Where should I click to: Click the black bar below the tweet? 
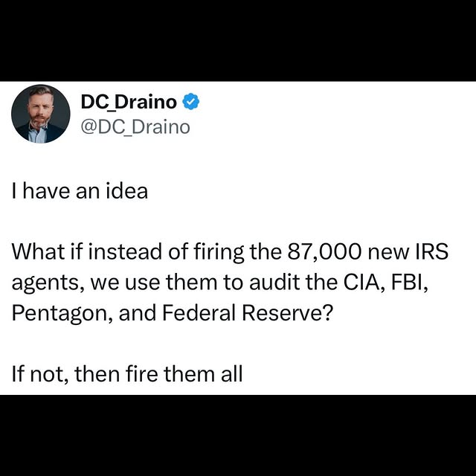(238, 435)
